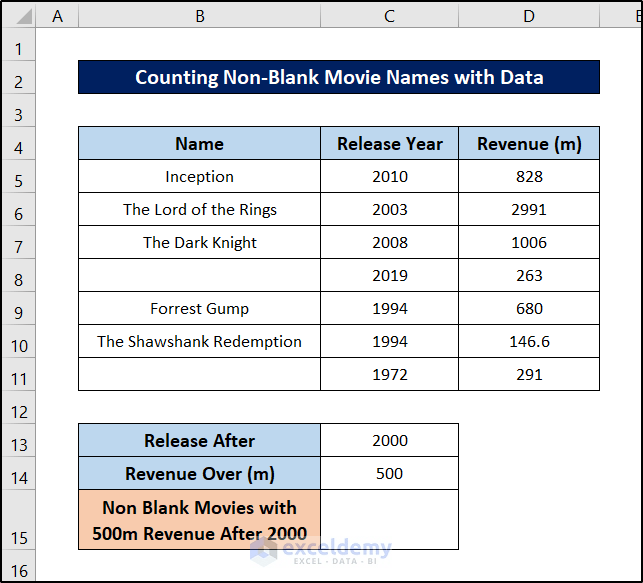Select the empty result cell C15
The width and height of the screenshot is (643, 583).
click(x=389, y=519)
